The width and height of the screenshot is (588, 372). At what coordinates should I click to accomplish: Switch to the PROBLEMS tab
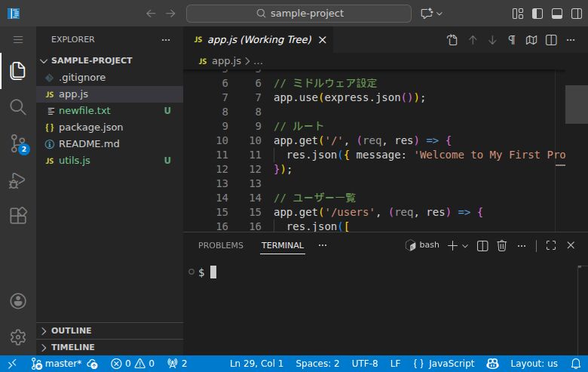(220, 245)
